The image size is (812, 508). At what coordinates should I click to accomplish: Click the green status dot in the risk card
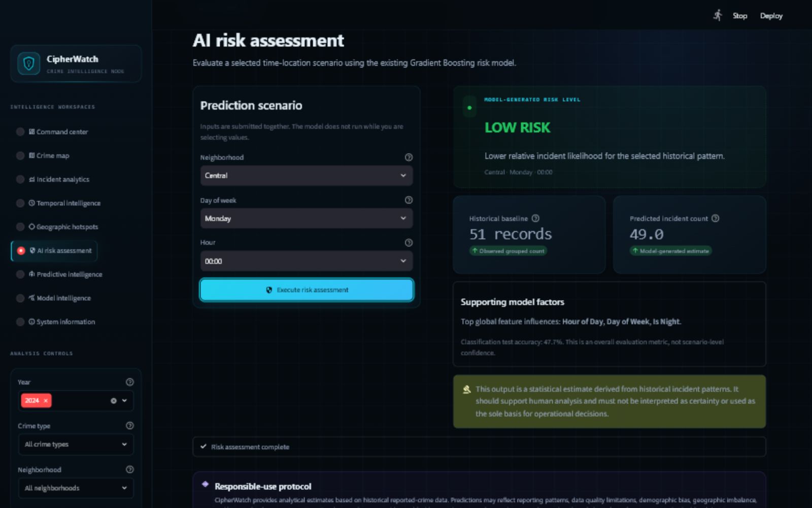click(x=469, y=108)
